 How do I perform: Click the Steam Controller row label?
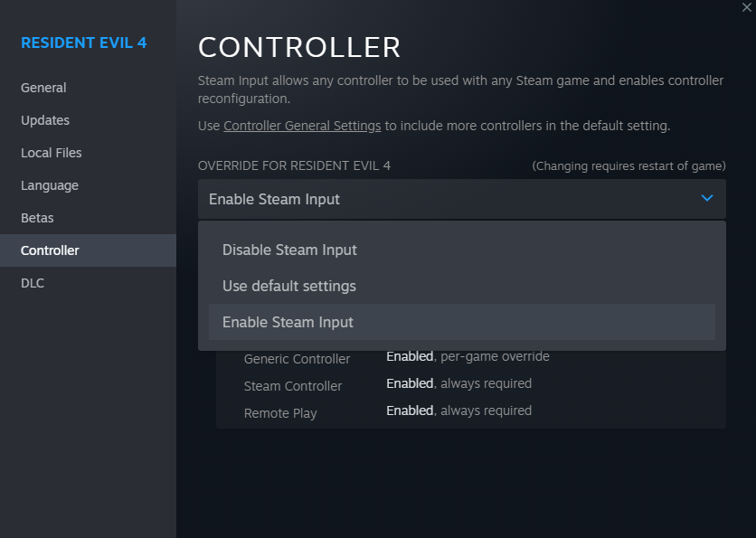click(293, 386)
